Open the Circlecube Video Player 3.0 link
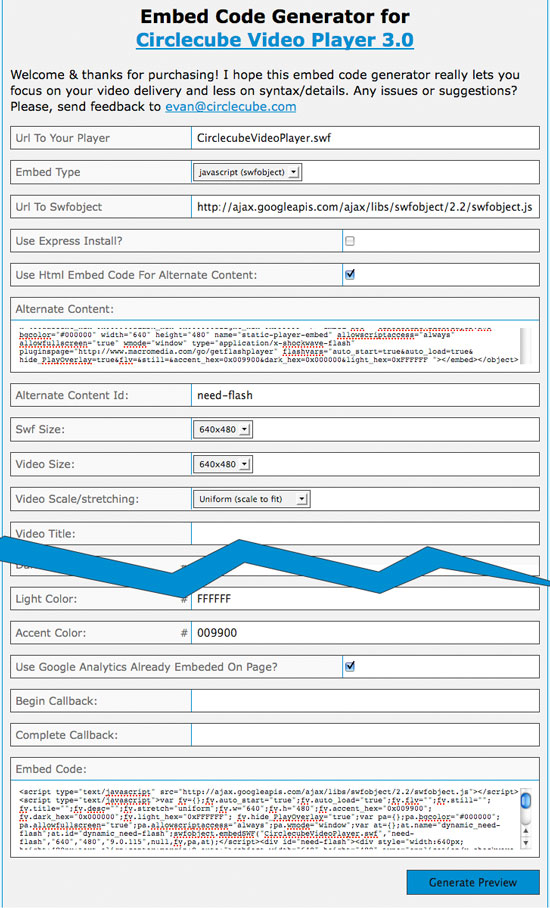550x908 pixels. (274, 40)
